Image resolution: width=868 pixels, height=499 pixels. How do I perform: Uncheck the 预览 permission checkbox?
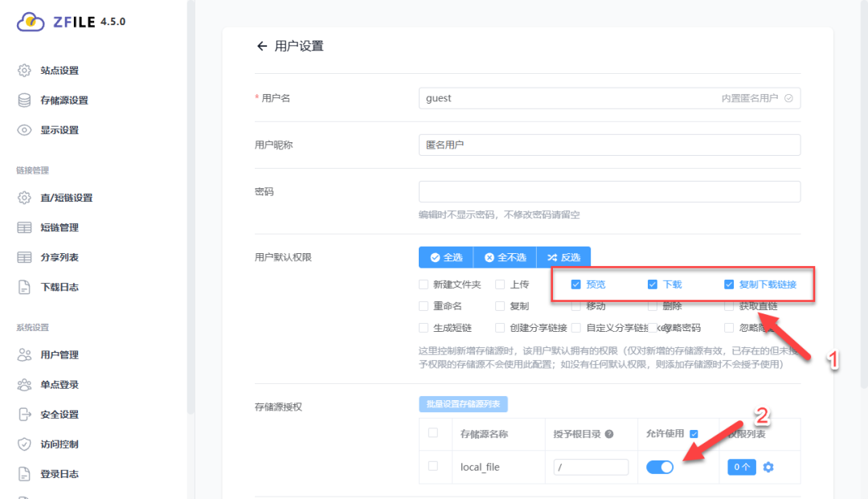576,284
